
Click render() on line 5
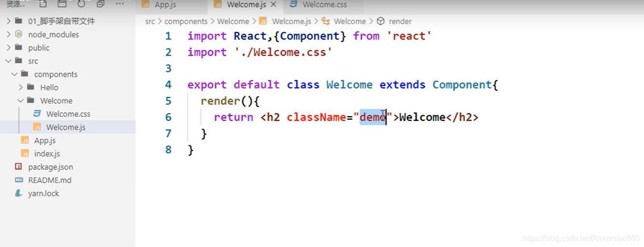[227, 101]
